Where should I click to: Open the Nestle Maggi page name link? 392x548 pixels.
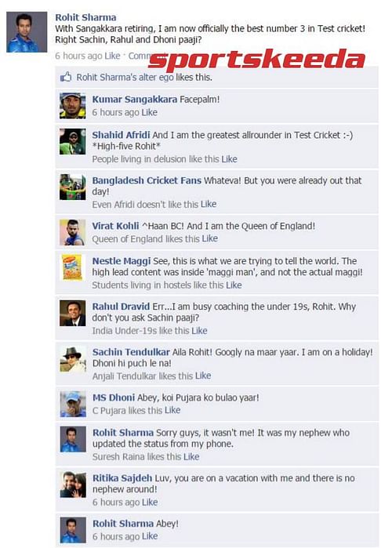(122, 261)
